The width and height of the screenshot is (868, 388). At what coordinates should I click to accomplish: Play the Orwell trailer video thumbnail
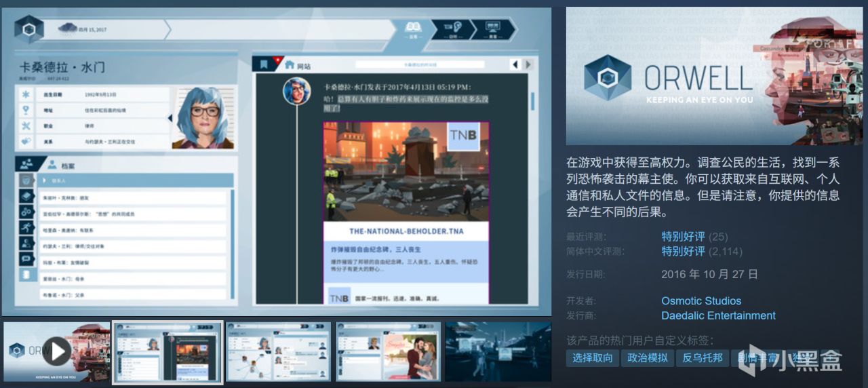(57, 351)
